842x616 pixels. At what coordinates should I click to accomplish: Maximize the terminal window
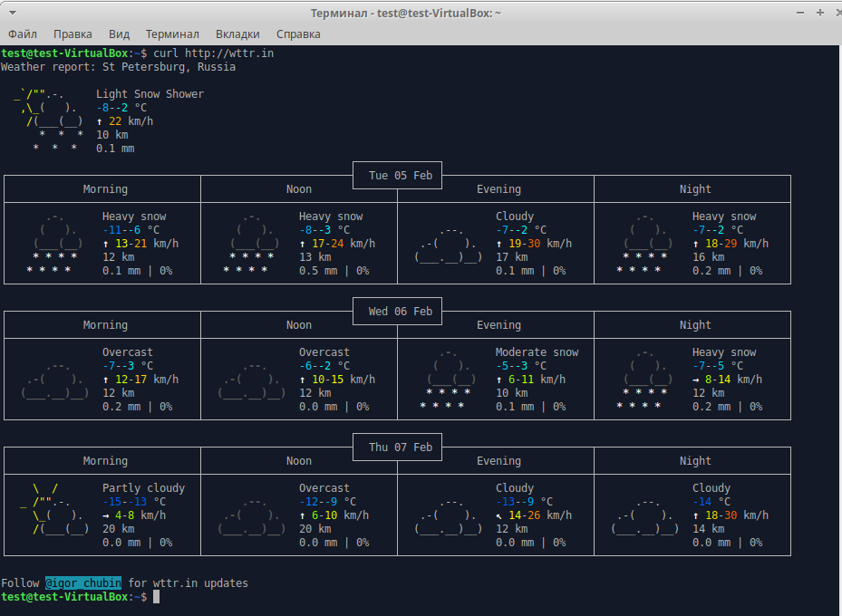pyautogui.click(x=819, y=13)
